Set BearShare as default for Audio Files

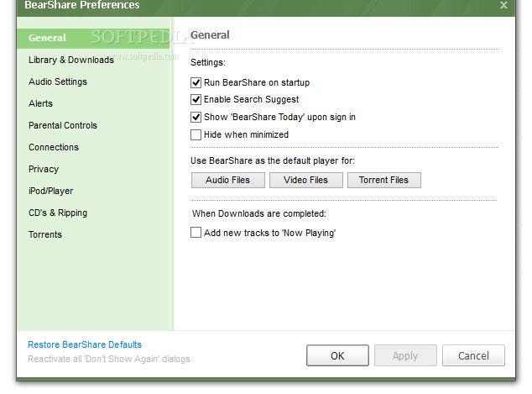coord(228,180)
